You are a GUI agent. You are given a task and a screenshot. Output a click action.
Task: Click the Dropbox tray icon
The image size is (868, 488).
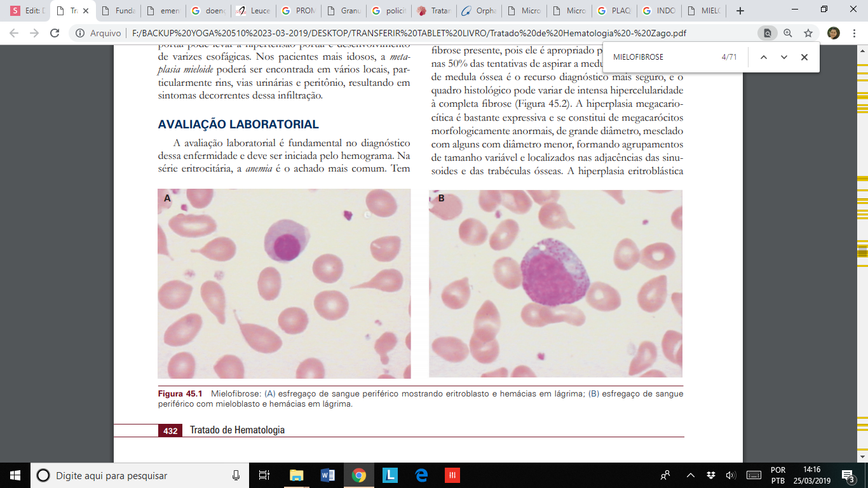click(711, 475)
